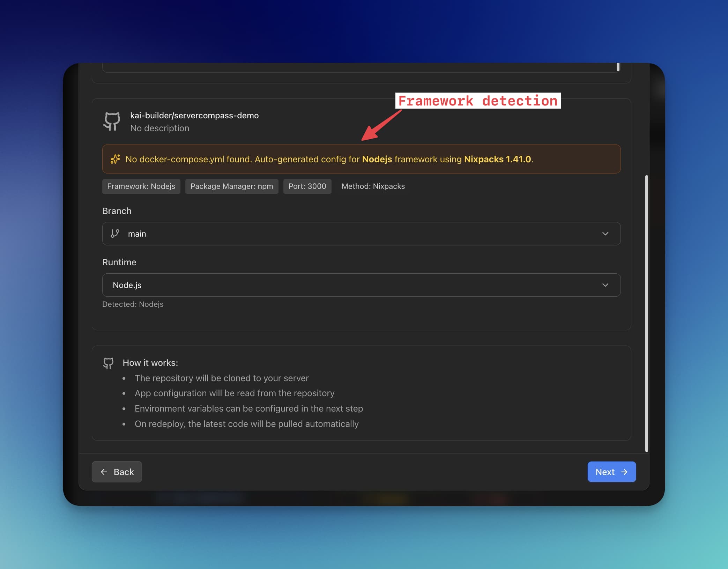This screenshot has width=728, height=569.
Task: Expand the Branch dropdown chevron arrow
Action: coord(605,234)
